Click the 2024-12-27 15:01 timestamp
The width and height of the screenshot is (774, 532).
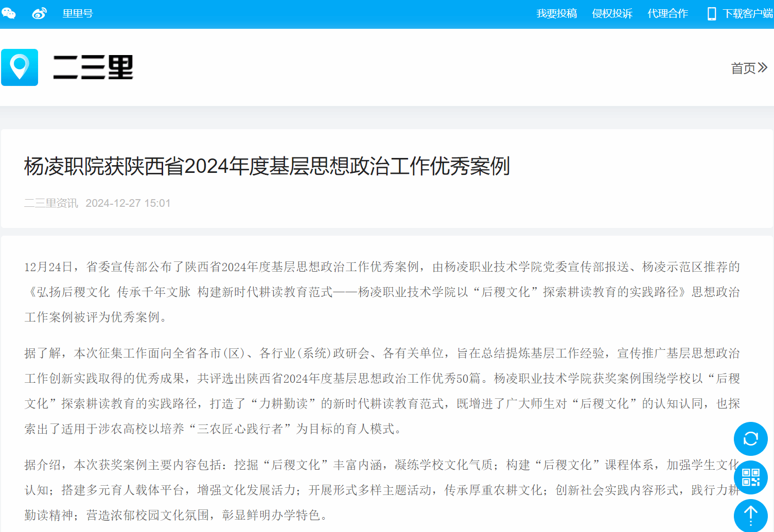point(128,203)
